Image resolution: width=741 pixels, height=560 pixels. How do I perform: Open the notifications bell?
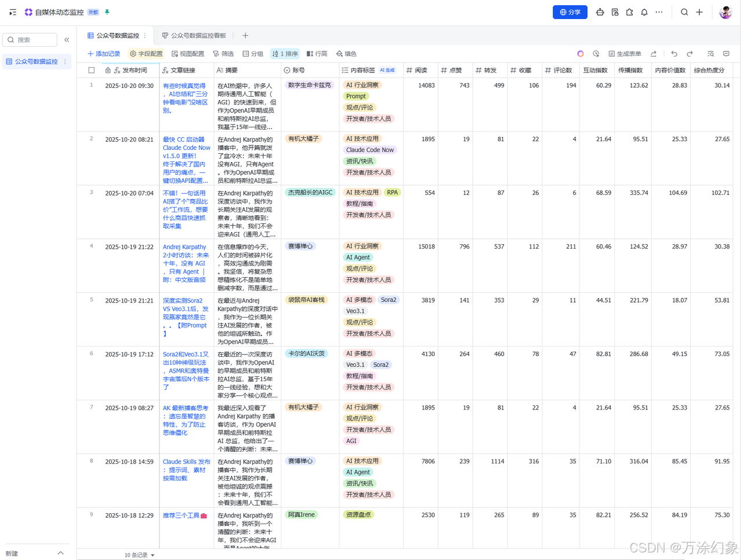point(644,12)
